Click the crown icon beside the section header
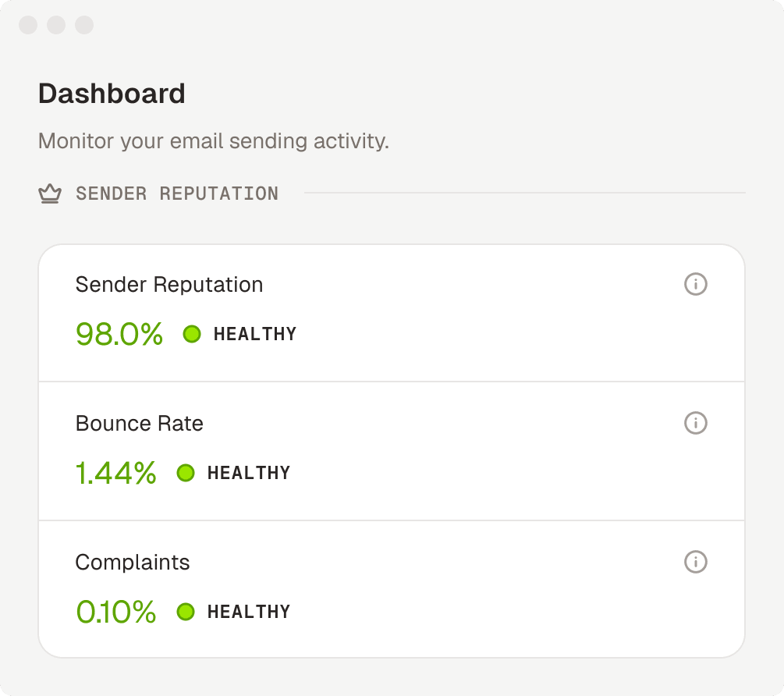 point(50,194)
